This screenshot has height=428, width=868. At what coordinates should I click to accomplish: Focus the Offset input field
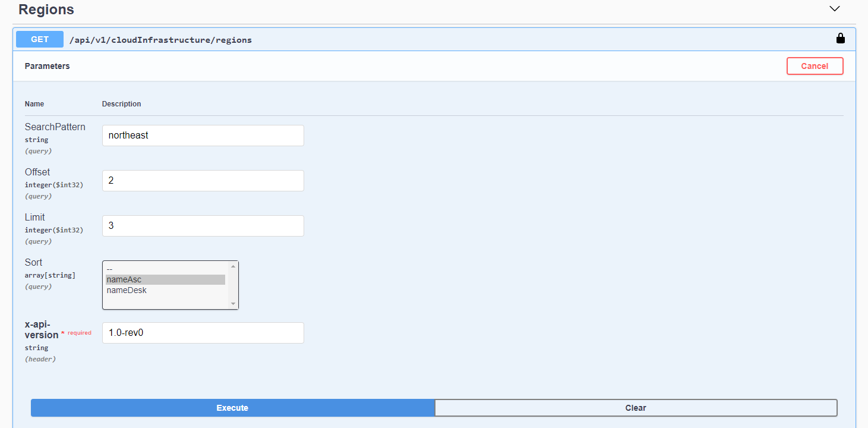(203, 181)
